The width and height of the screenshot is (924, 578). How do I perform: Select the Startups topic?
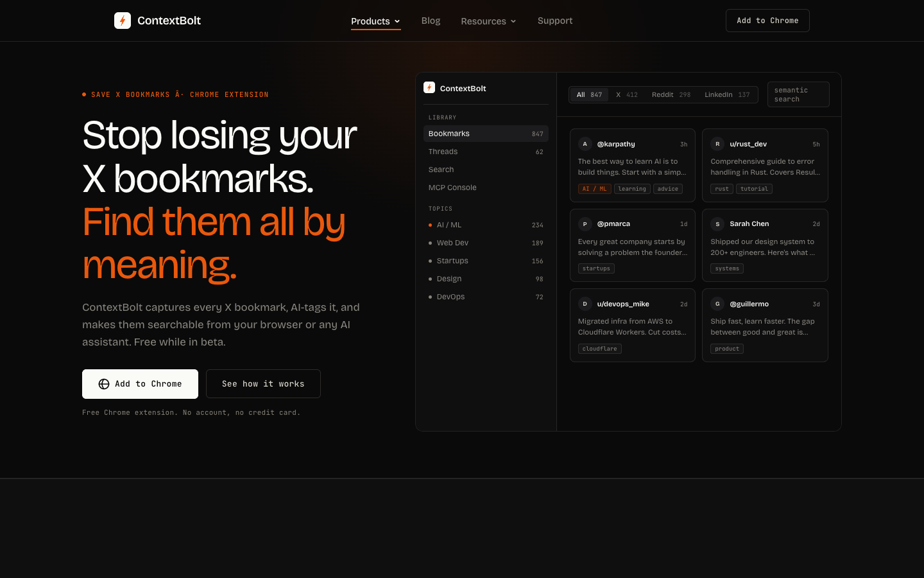pyautogui.click(x=486, y=261)
